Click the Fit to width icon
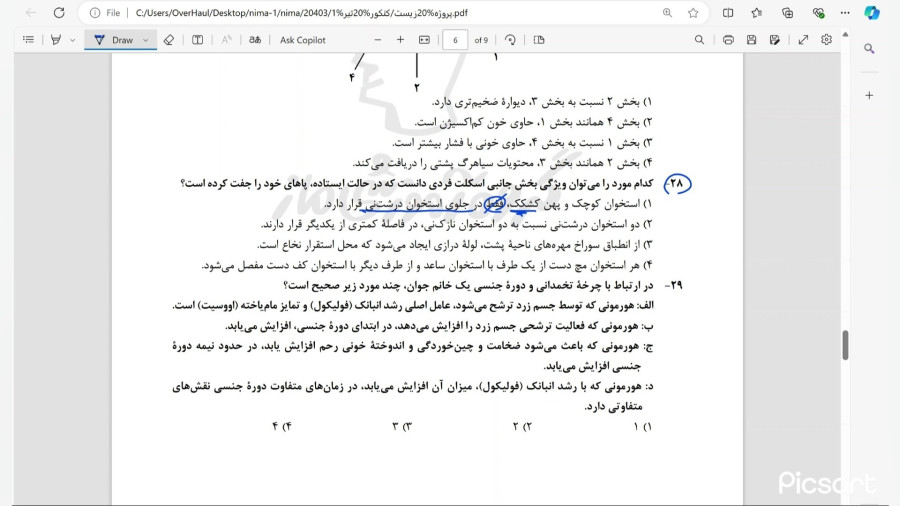The height and width of the screenshot is (506, 900). (424, 40)
